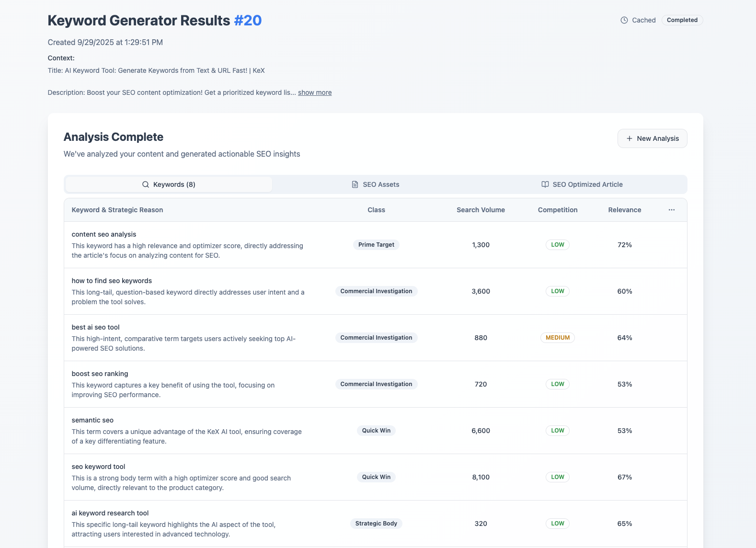756x548 pixels.
Task: Click the LOW competition badge for content seo analysis
Action: pyautogui.click(x=557, y=244)
